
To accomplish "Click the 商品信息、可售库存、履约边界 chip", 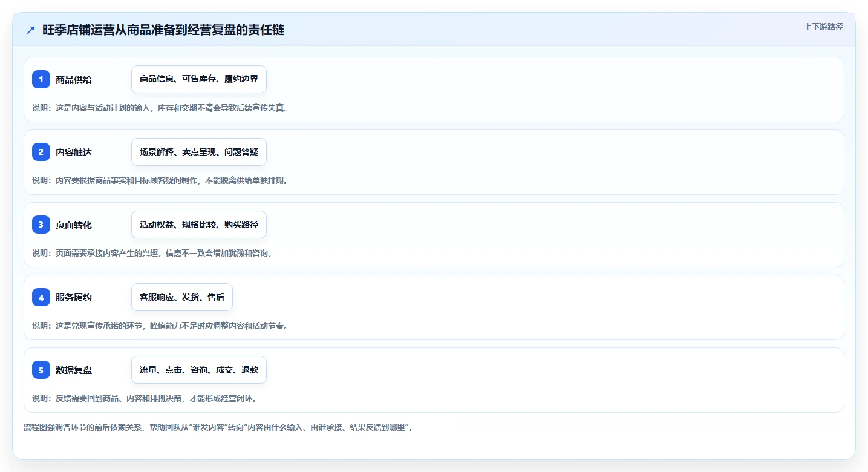I will point(199,79).
